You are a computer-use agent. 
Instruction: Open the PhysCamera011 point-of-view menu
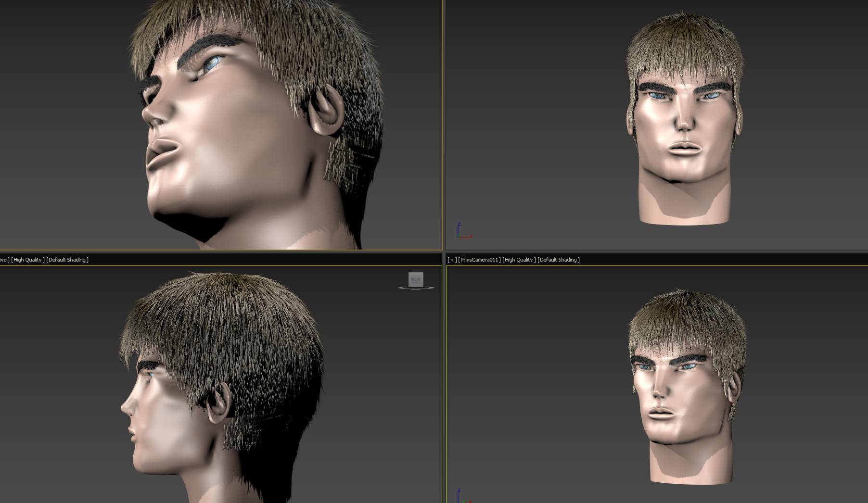coord(479,260)
